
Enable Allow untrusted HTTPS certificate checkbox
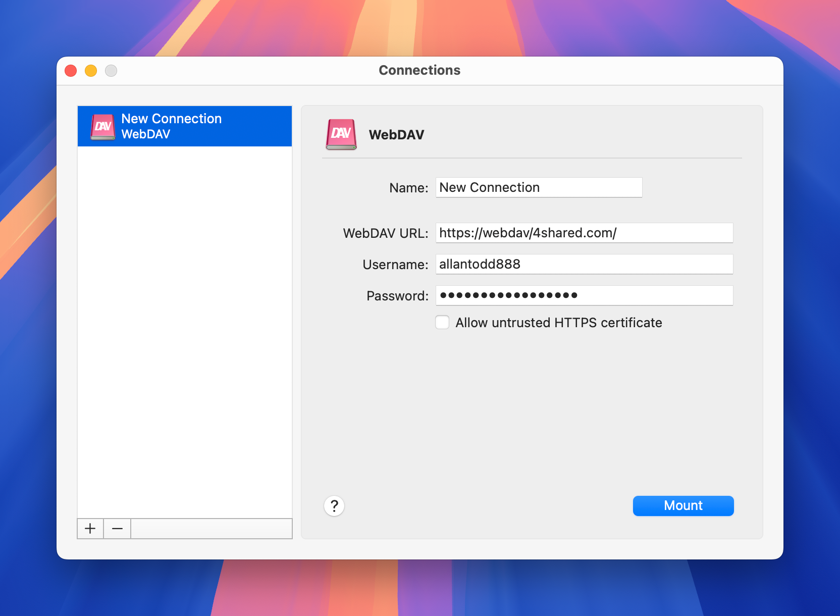442,322
